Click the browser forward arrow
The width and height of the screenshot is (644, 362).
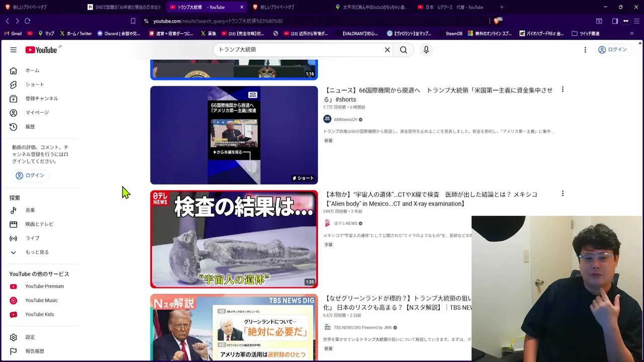(x=17, y=21)
